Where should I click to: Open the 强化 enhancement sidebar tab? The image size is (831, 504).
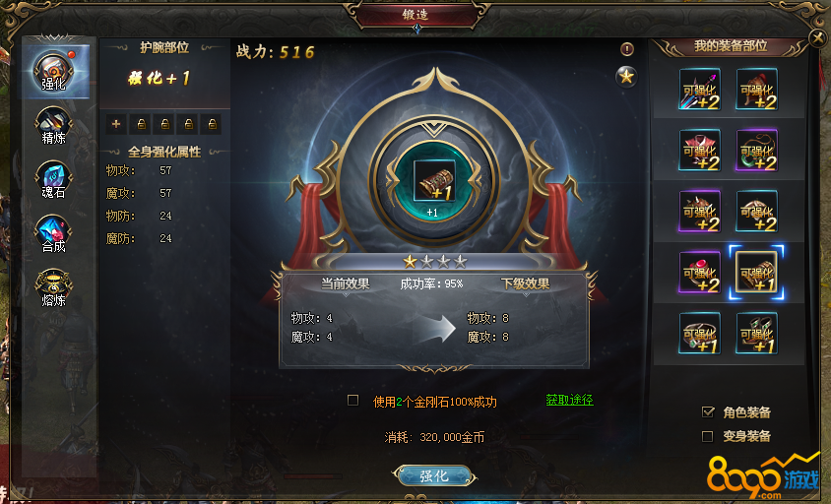(53, 73)
